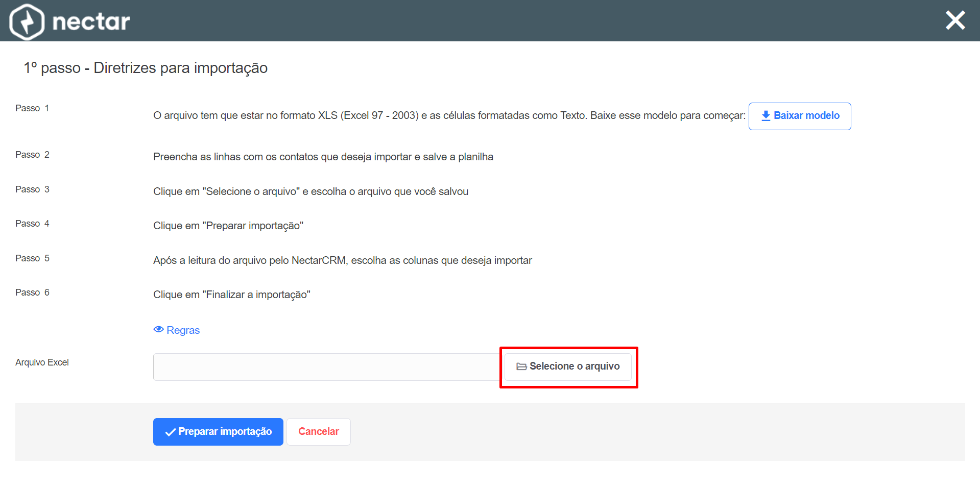Viewport: 980px width, 488px height.
Task: Start import with Preparar importação button
Action: click(x=218, y=432)
